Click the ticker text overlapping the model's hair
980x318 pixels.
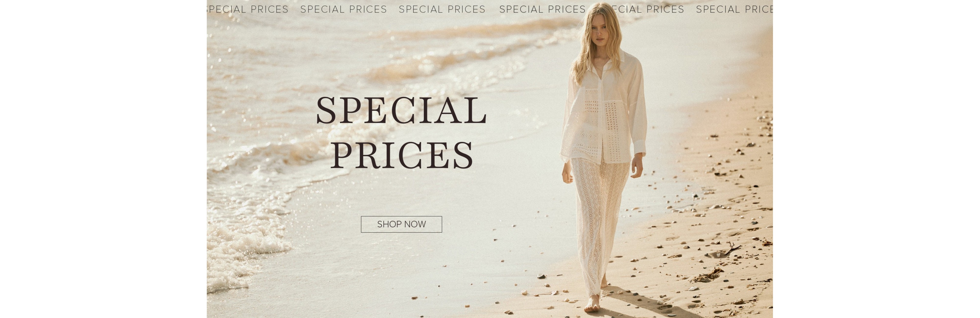click(x=643, y=9)
